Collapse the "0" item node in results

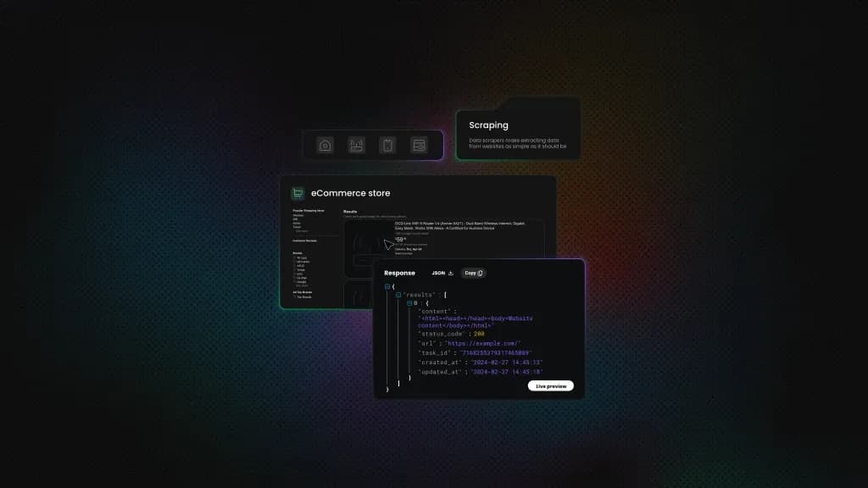click(x=409, y=302)
